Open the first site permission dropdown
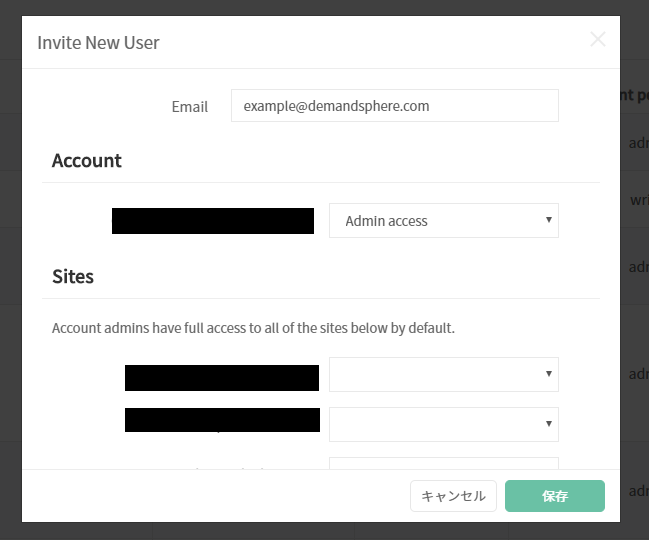 point(444,374)
